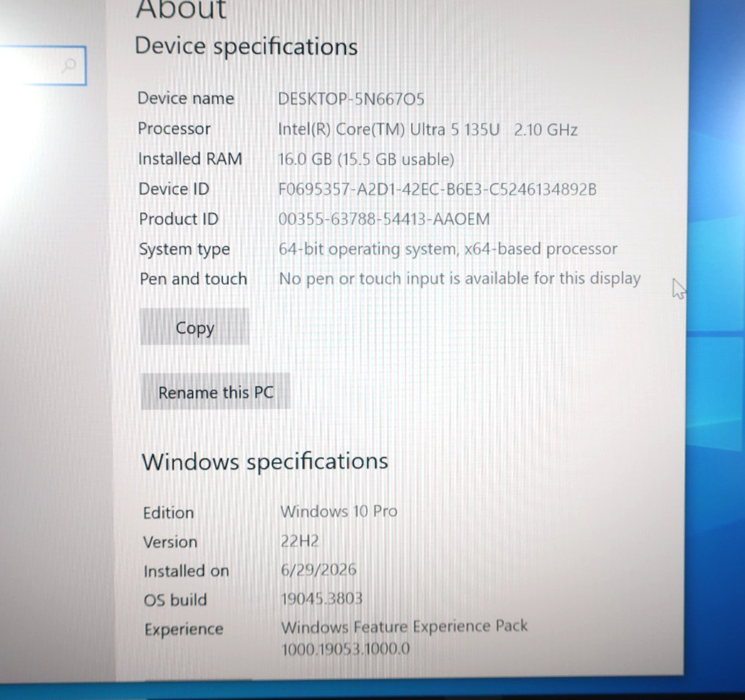This screenshot has height=700, width=745.
Task: Click the Device ID label
Action: [174, 189]
